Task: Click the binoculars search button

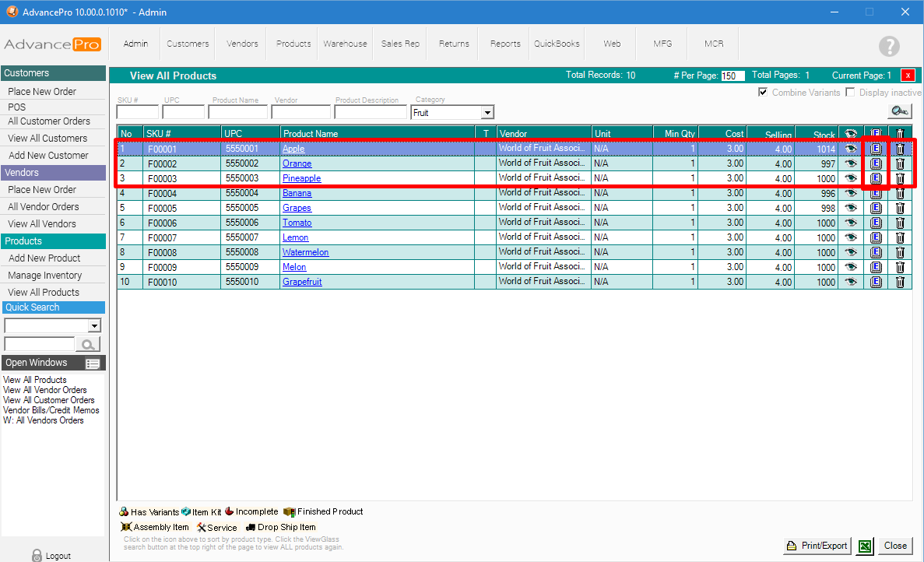Action: [899, 111]
